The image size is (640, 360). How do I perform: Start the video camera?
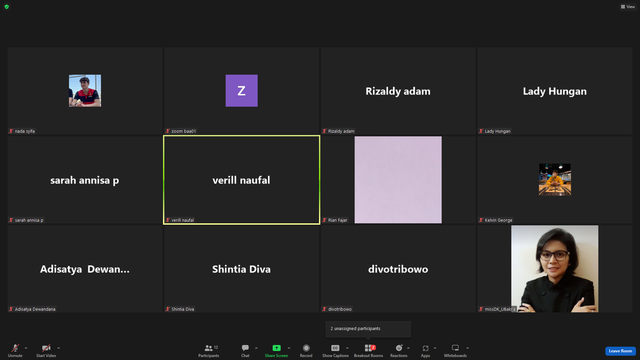click(x=46, y=350)
